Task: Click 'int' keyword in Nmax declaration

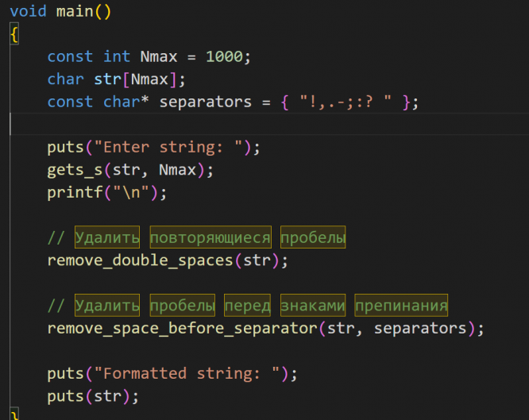Action: click(x=117, y=56)
